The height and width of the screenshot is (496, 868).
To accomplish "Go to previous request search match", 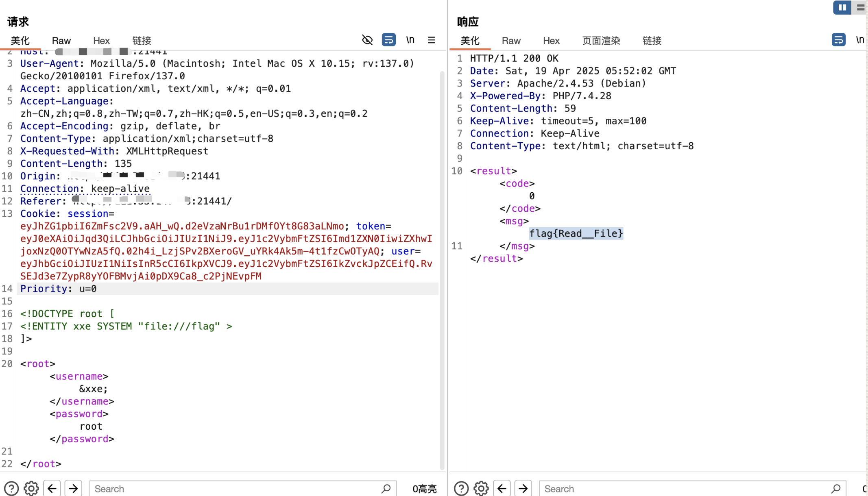I will (x=52, y=488).
